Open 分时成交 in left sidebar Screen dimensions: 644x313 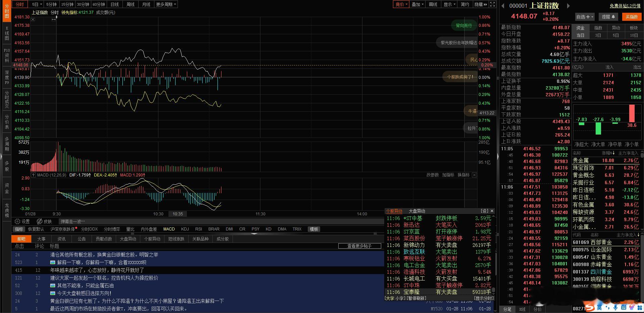coord(7,99)
